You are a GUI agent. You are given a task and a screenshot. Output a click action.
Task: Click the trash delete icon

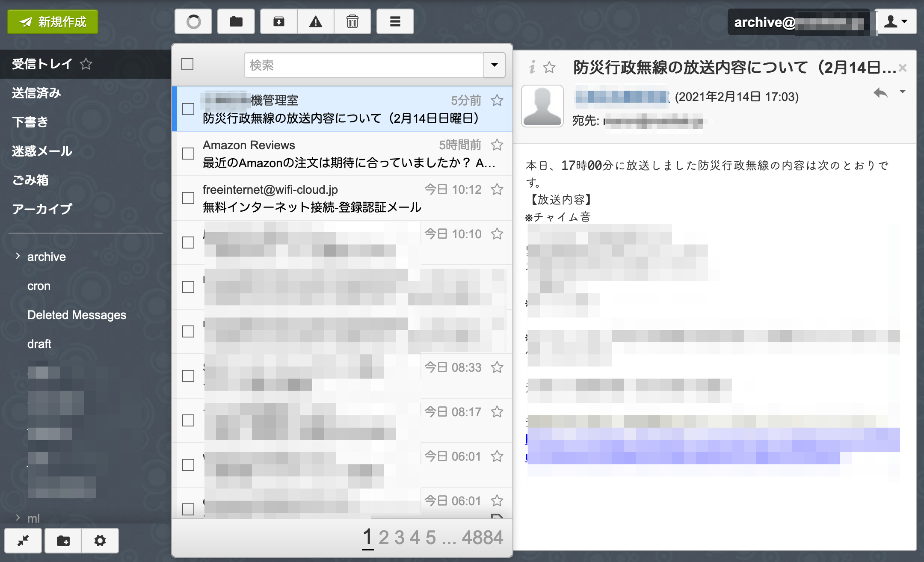[x=352, y=21]
